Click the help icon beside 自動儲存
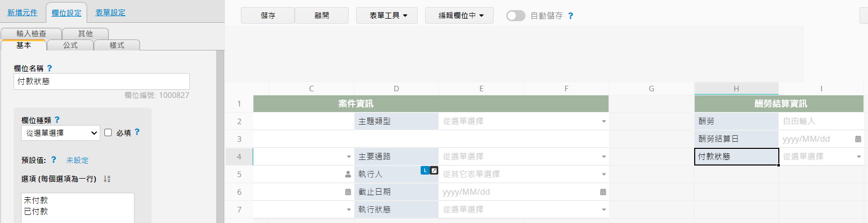This screenshot has height=223, width=868. click(x=570, y=16)
